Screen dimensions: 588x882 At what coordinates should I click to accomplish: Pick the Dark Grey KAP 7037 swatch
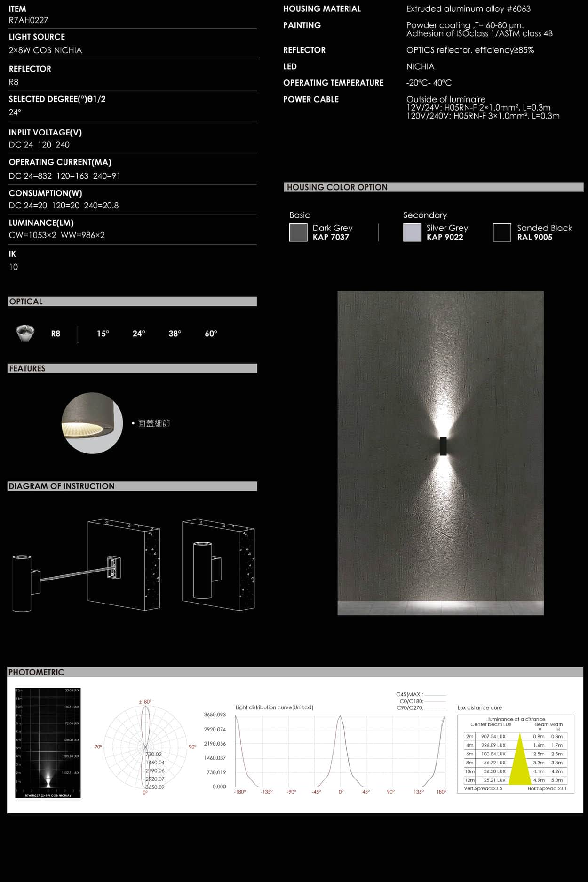[298, 232]
